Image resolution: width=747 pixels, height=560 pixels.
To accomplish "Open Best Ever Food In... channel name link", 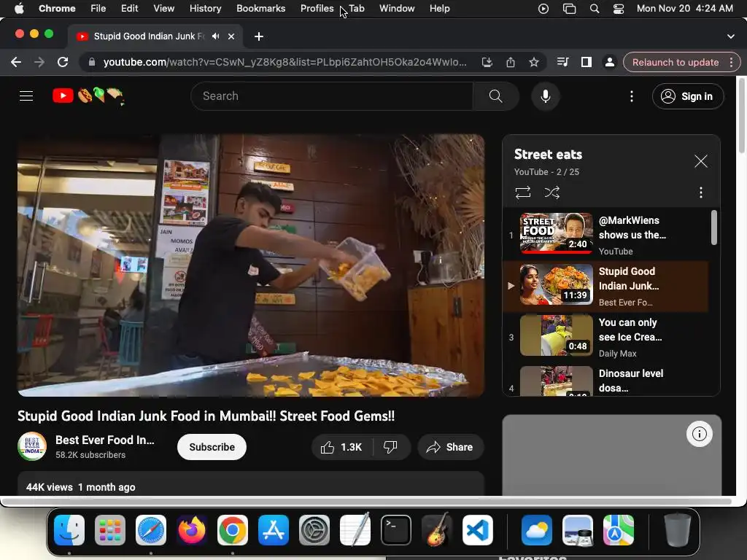I will point(105,440).
